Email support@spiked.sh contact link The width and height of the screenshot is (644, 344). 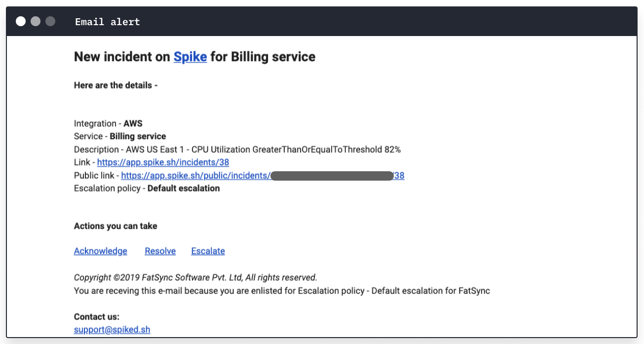click(x=112, y=330)
